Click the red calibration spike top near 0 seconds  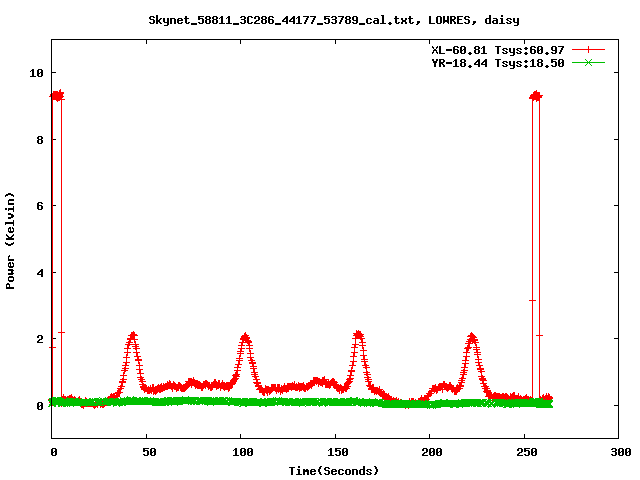click(57, 96)
